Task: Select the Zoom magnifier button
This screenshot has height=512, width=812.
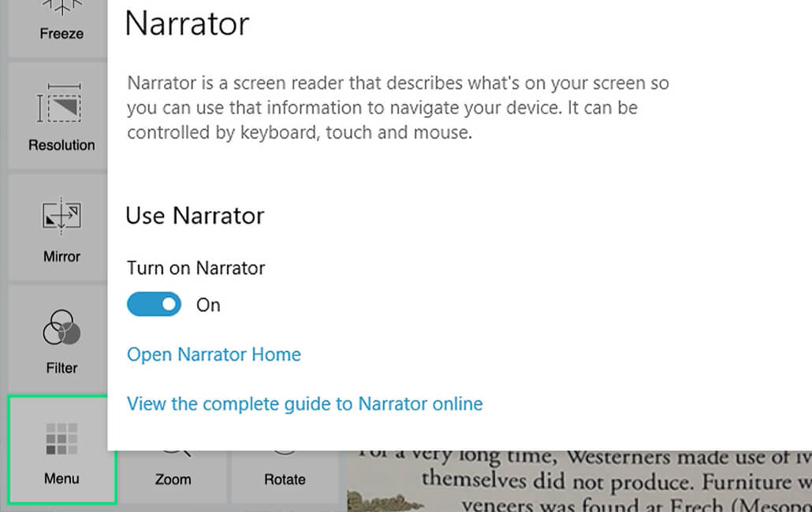Action: click(x=173, y=473)
